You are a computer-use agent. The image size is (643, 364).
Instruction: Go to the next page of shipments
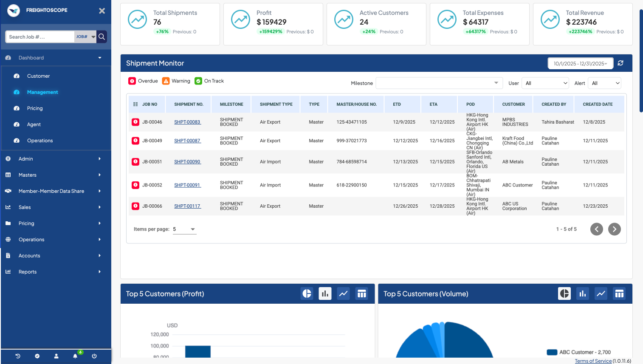pyautogui.click(x=614, y=229)
